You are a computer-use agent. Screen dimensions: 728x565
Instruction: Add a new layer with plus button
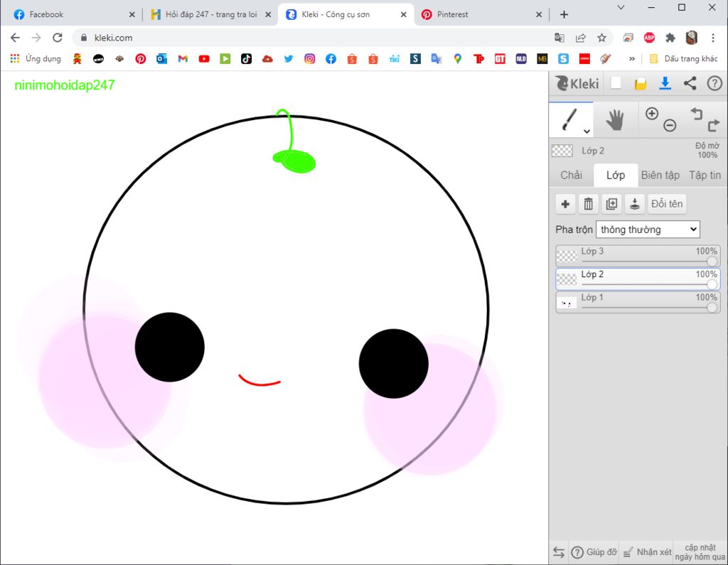565,204
